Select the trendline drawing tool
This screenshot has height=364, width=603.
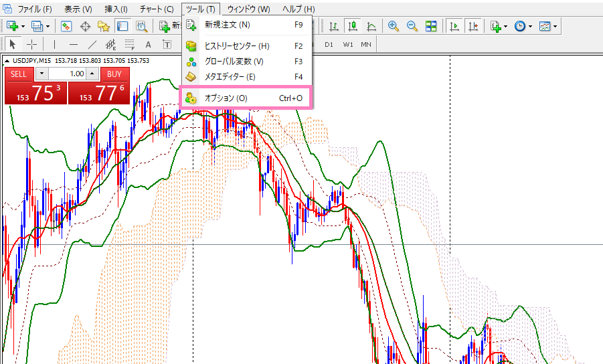point(92,44)
